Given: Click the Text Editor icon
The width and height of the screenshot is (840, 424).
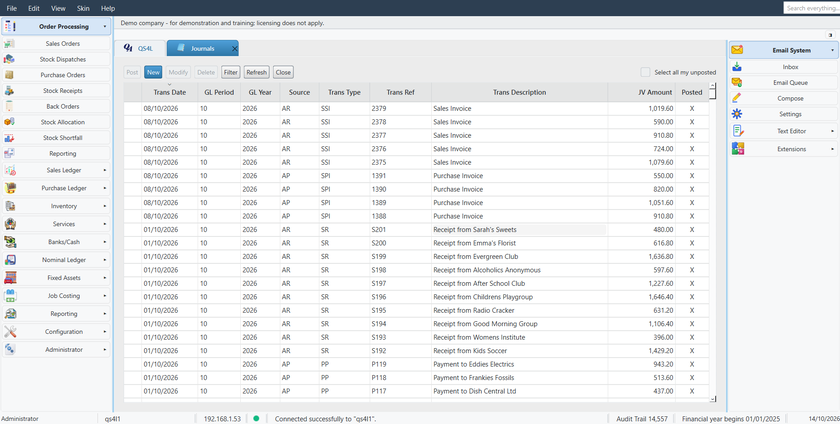Looking at the screenshot, I should (738, 131).
